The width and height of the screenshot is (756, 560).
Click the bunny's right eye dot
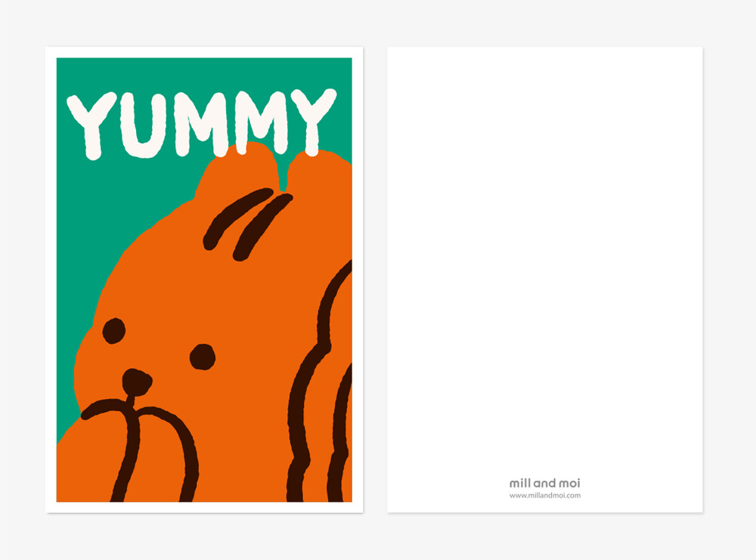coord(203,357)
